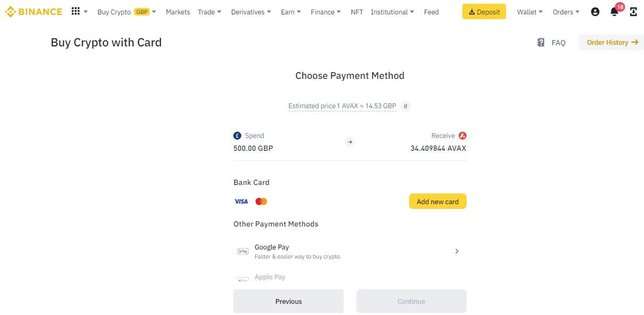Click the Previous button
Screen dimensions: 644x315
(x=288, y=301)
